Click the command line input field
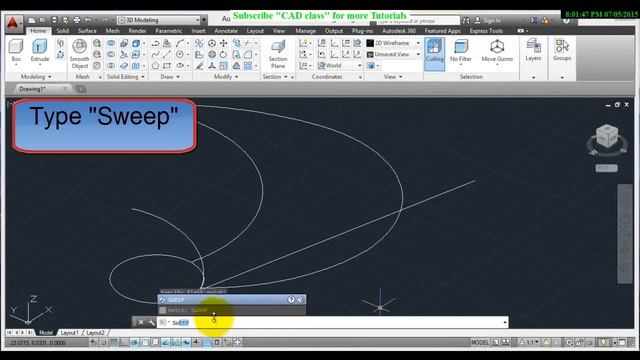Image resolution: width=640 pixels, height=360 pixels. tap(333, 322)
